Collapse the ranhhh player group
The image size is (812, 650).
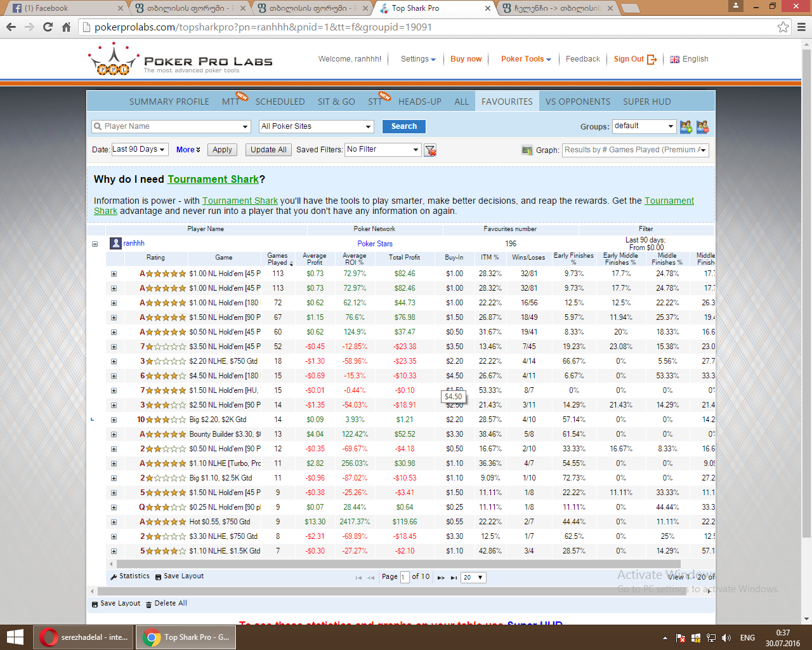coord(95,244)
